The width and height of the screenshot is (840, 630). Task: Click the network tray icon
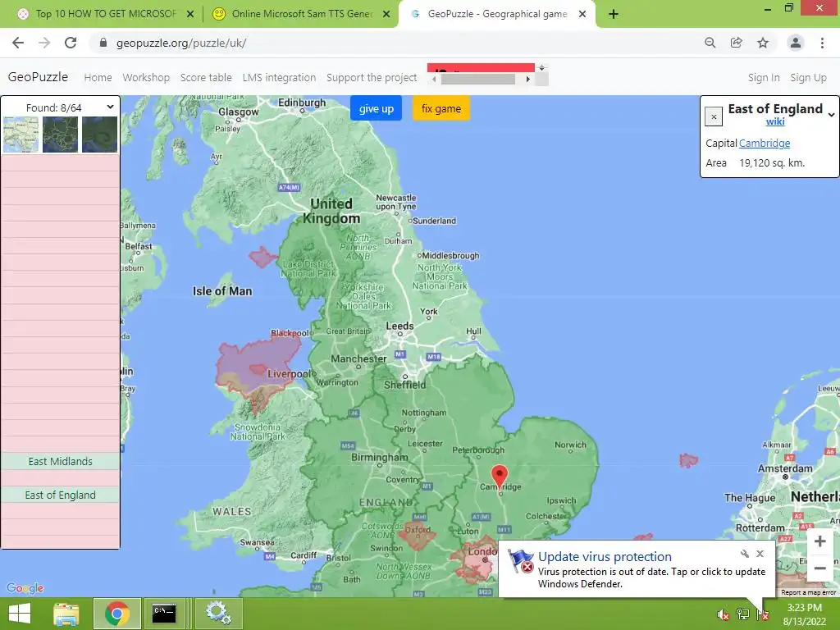(x=743, y=614)
